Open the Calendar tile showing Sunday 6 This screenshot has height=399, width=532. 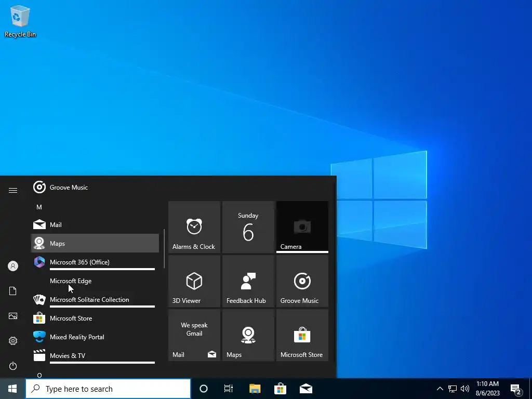tap(248, 227)
